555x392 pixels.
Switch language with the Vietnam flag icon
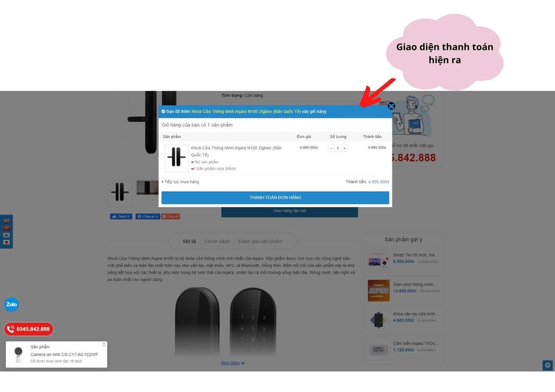click(x=7, y=228)
